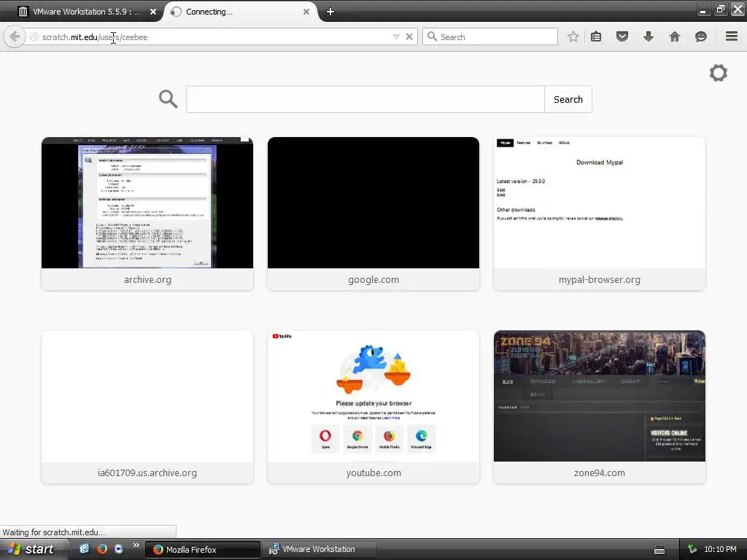This screenshot has width=747, height=560.
Task: Open media player quick launch icon
Action: 119,549
